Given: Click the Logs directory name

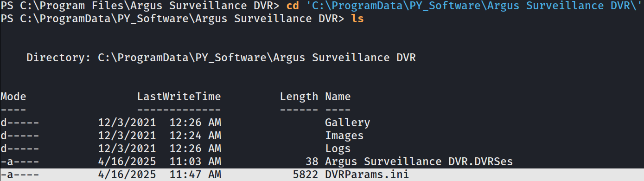Looking at the screenshot, I should [338, 149].
